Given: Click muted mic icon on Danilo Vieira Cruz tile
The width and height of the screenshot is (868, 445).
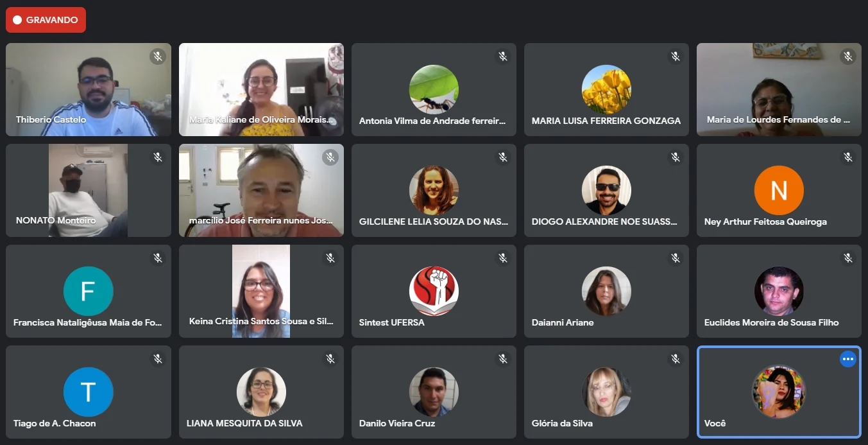Looking at the screenshot, I should pos(503,359).
